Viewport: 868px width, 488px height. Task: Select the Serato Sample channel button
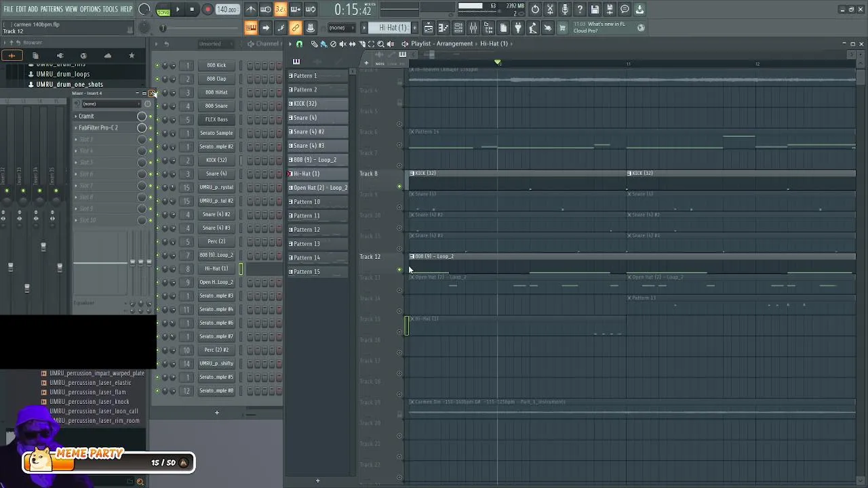[x=216, y=133]
